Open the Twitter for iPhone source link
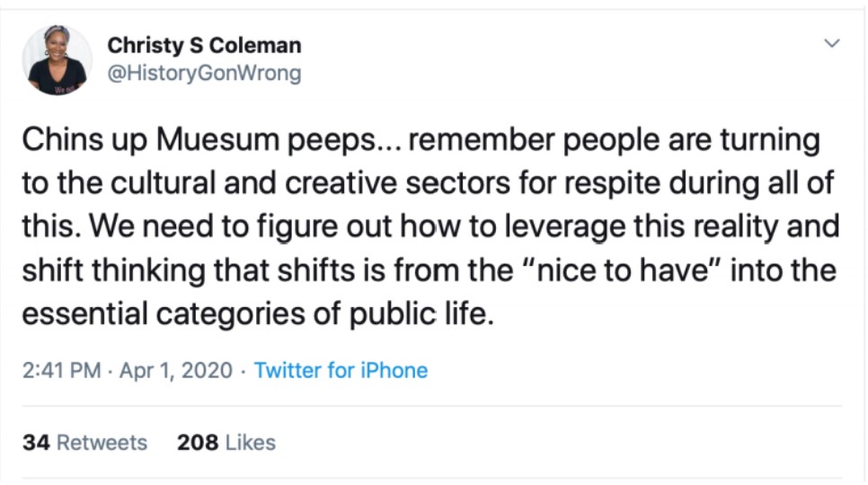The height and width of the screenshot is (485, 868). [341, 370]
